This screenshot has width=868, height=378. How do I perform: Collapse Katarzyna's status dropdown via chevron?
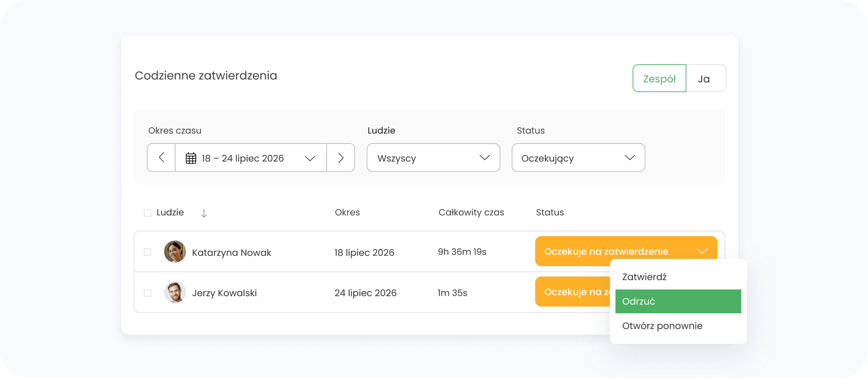[702, 251]
